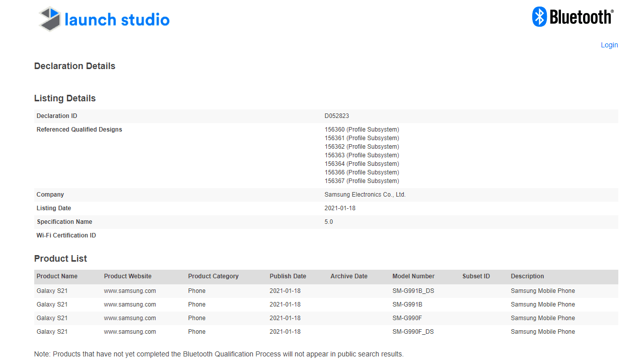Click the Publish Date column header

[x=288, y=276]
